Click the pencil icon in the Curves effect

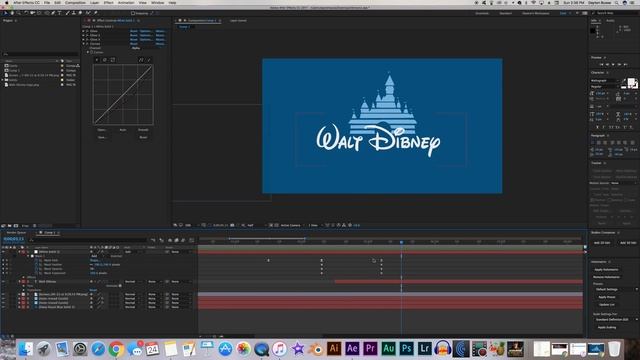[149, 60]
